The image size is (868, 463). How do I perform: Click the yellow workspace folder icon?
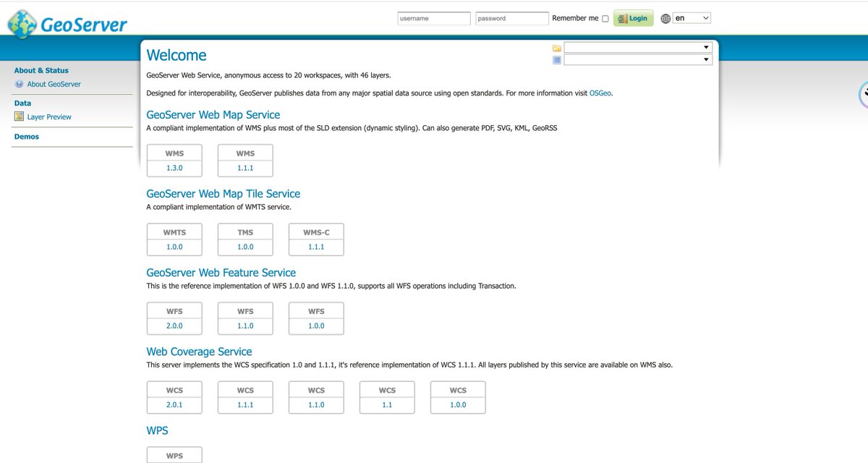(557, 48)
